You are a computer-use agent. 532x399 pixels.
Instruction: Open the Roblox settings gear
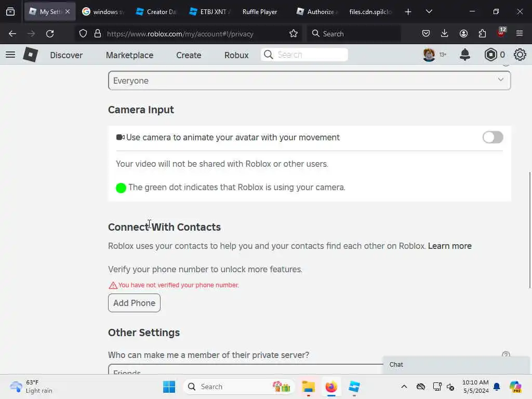tap(520, 55)
